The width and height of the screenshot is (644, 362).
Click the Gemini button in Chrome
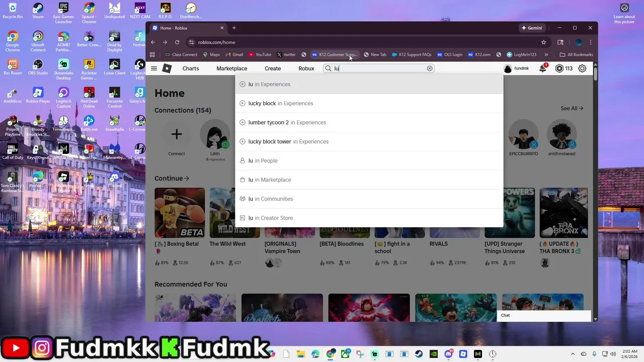532,28
